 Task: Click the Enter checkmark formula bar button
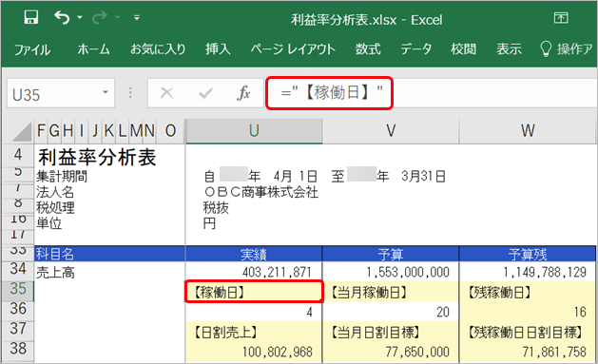[x=205, y=93]
